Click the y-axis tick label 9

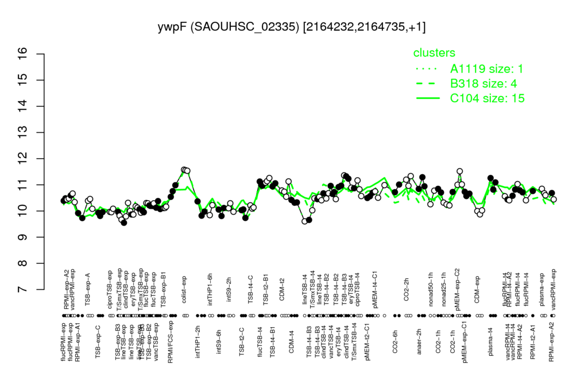coord(23,237)
